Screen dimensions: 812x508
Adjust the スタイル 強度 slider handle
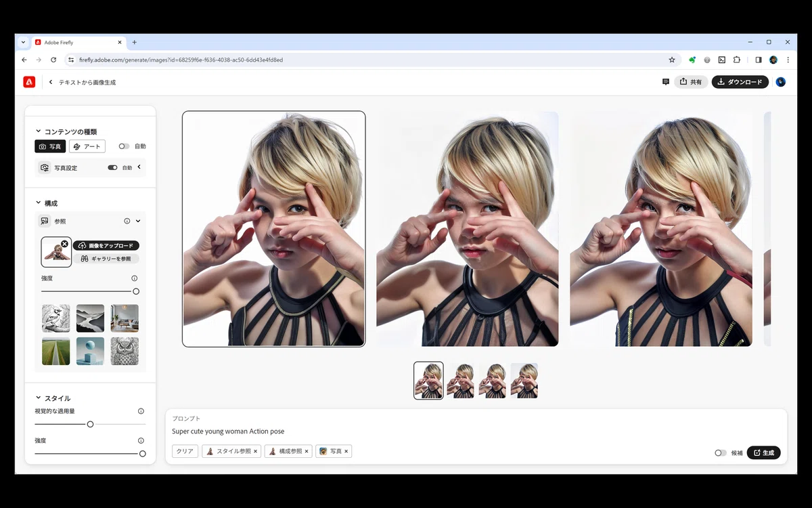pos(142,453)
